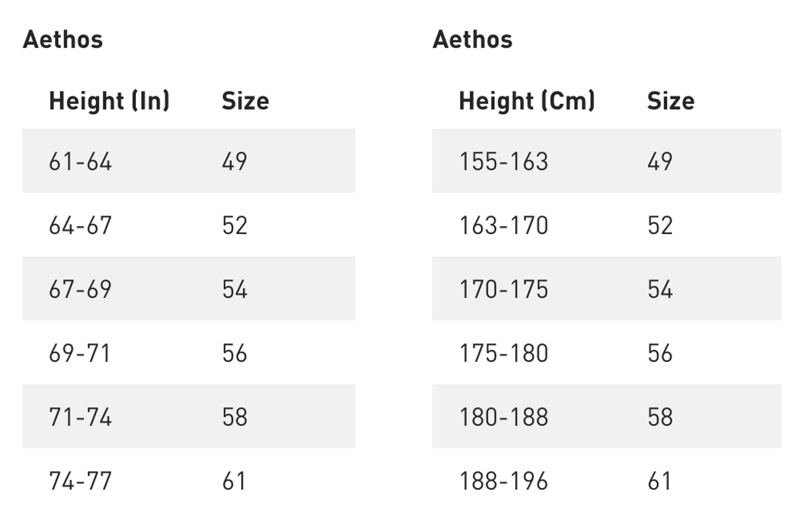809x532 pixels.
Task: Select the 64-67 inch height row
Action: 80,225
